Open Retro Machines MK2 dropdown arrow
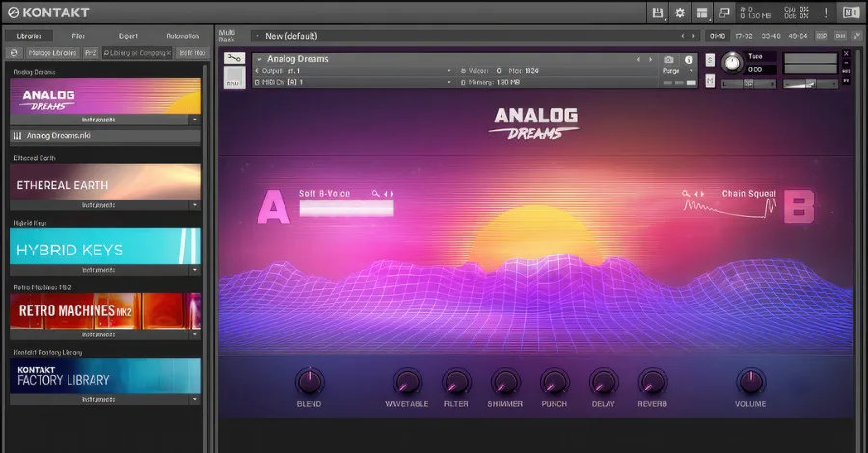Image resolution: width=868 pixels, height=453 pixels. [194, 334]
